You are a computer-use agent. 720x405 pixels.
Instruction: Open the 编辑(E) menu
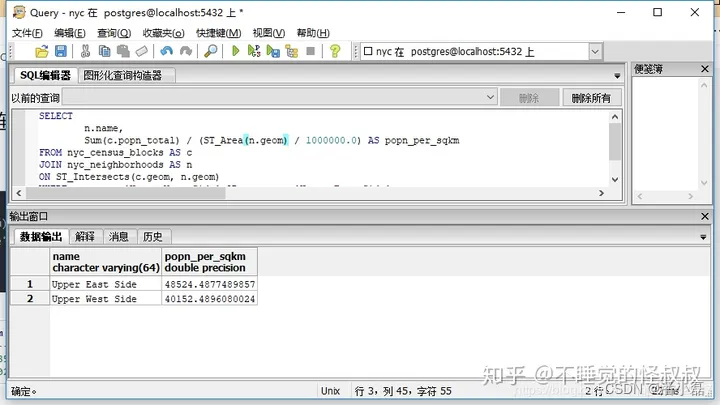70,33
